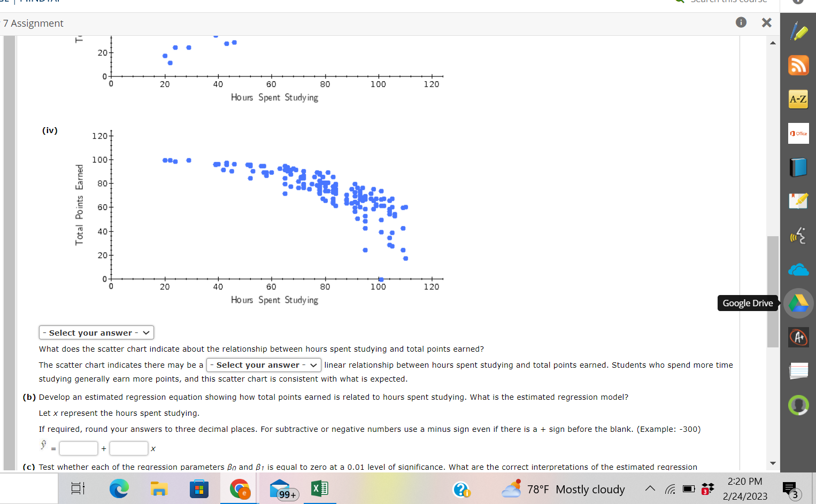Click the "(c)" question part label
816x504 pixels.
point(29,467)
